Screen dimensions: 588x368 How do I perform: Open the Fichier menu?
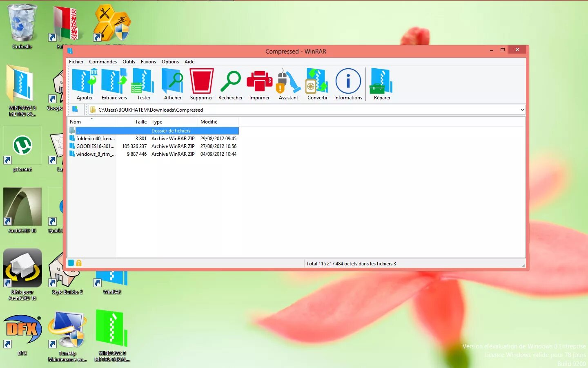pos(76,62)
